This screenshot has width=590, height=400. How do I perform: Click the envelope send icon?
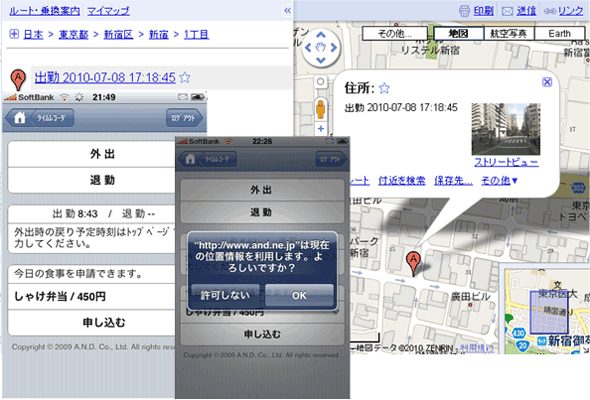[508, 11]
